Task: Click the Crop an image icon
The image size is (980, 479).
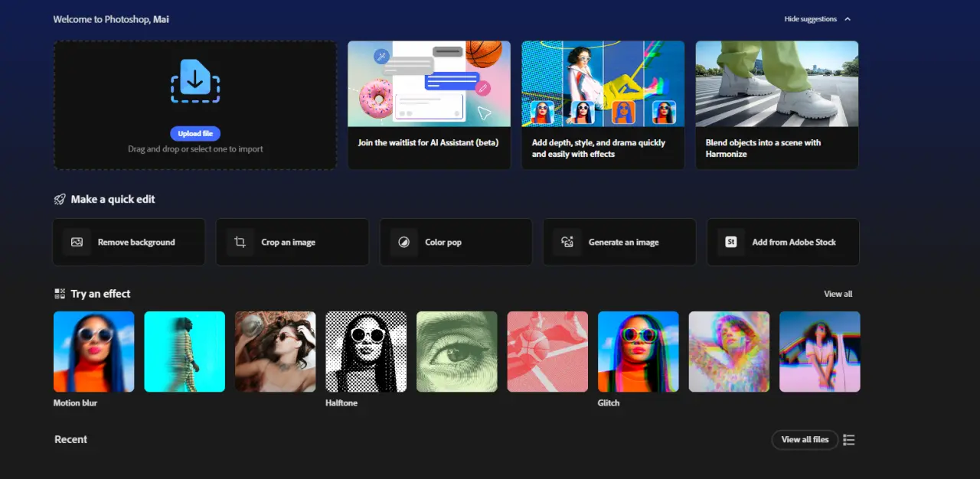Action: coord(240,242)
